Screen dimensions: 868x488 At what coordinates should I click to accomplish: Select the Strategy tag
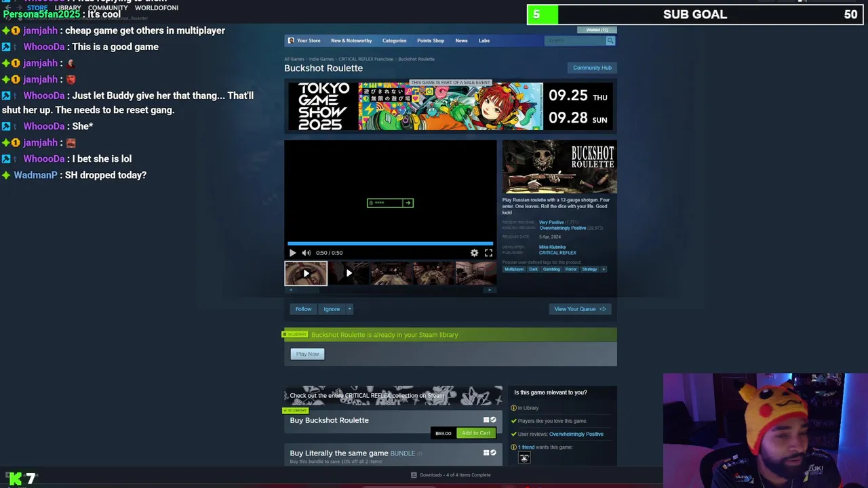click(589, 269)
